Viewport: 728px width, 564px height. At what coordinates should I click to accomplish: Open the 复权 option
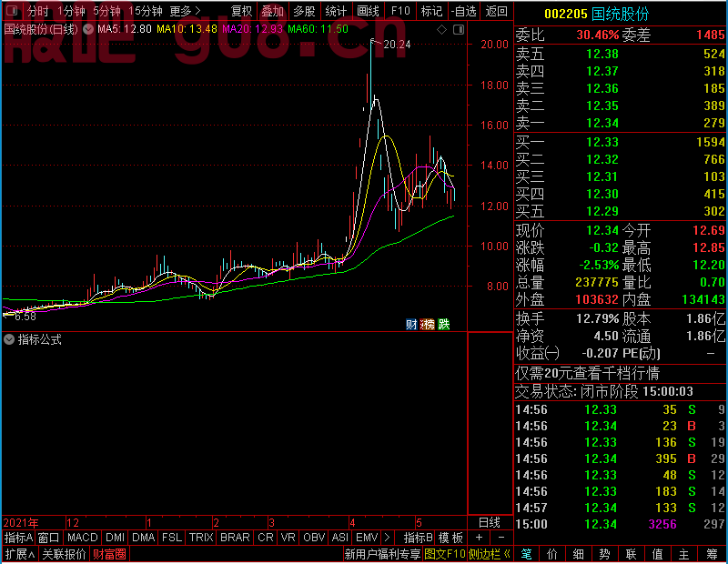(x=241, y=11)
